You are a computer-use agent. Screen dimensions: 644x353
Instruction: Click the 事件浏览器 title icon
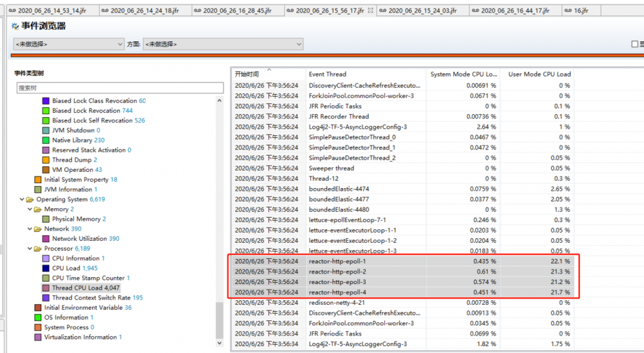coord(15,26)
